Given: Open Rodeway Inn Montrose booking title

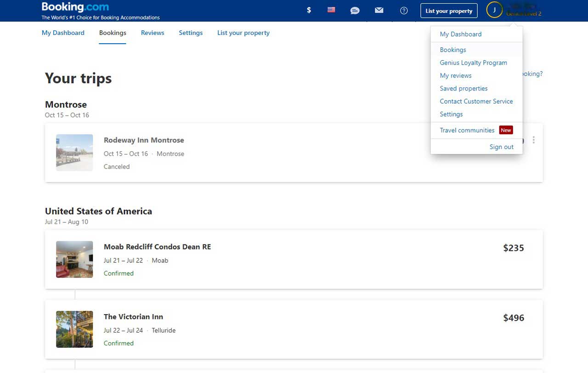Looking at the screenshot, I should point(144,140).
